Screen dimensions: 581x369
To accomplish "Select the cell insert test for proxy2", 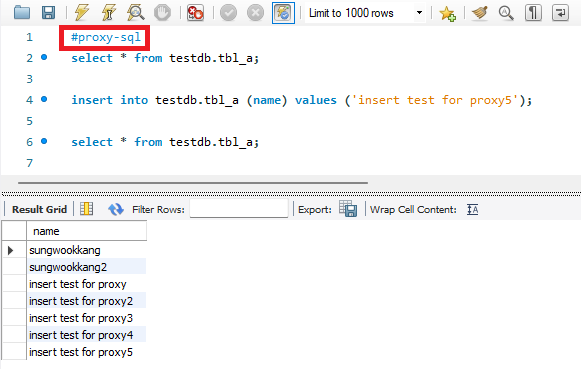I will 87,301.
